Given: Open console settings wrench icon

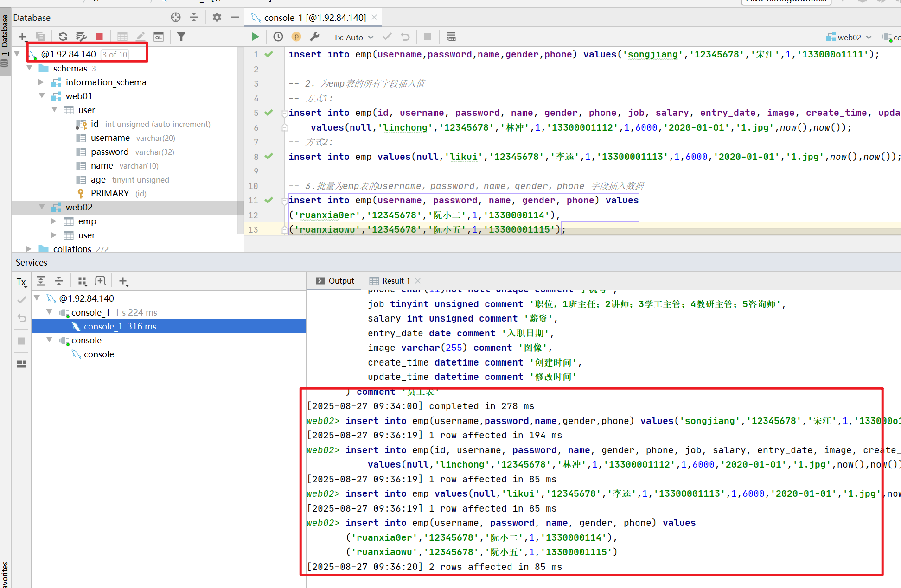Looking at the screenshot, I should pos(314,37).
